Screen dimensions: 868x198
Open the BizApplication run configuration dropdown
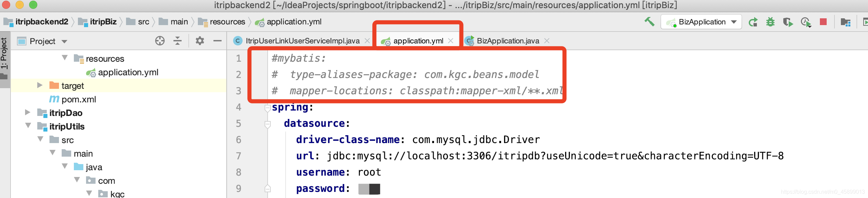coord(701,22)
